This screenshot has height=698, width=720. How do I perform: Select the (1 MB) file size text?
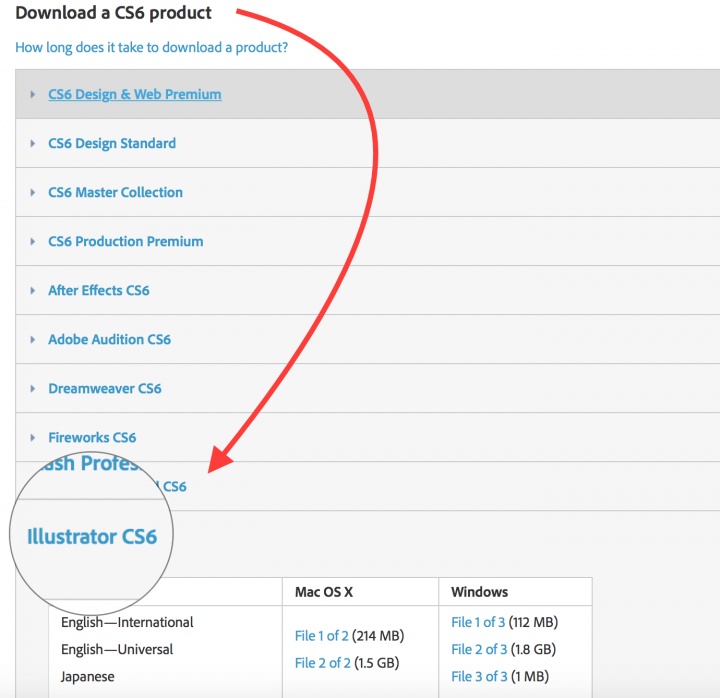[x=530, y=676]
